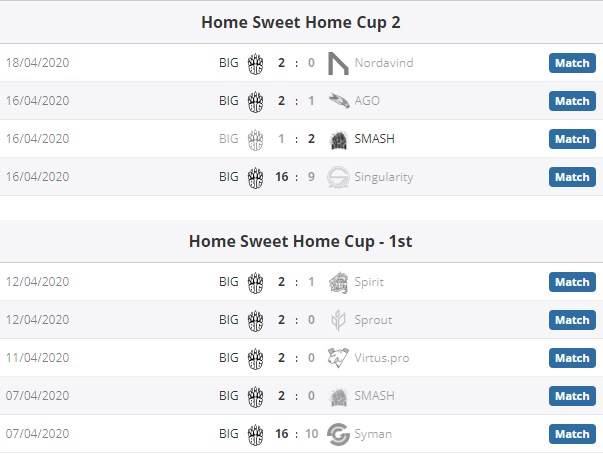Click the Singularity team logo
This screenshot has height=454, width=603.
[x=338, y=177]
